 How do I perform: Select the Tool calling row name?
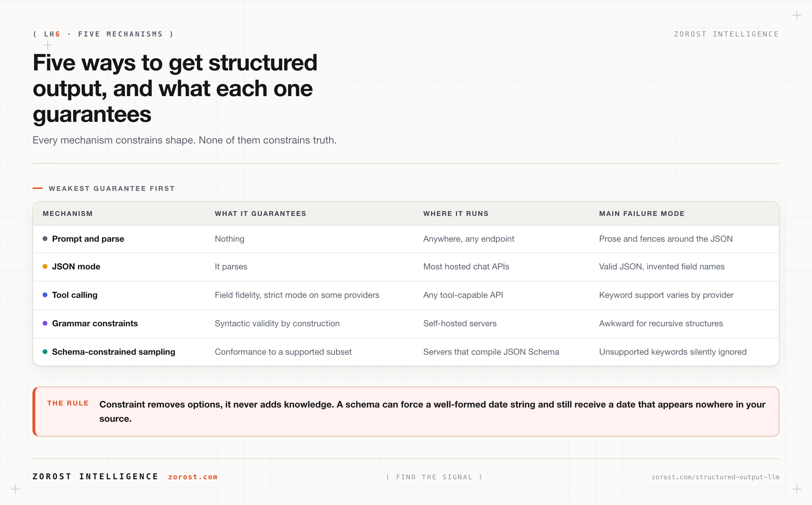(75, 295)
